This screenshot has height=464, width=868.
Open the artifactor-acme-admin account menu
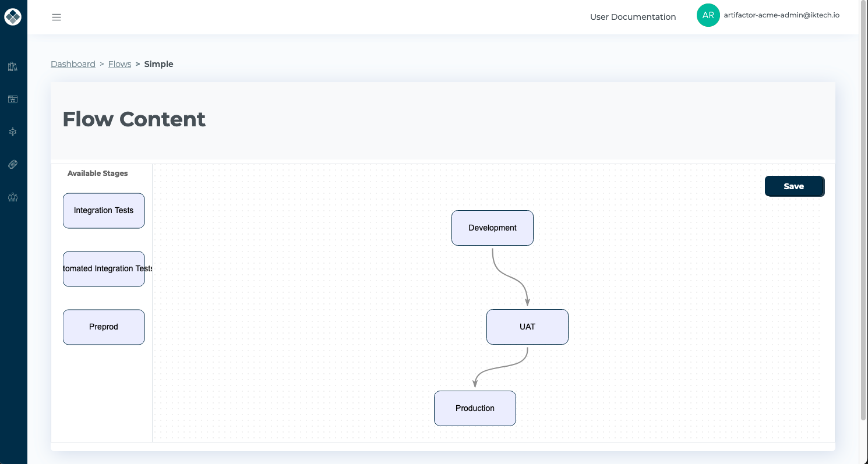(x=781, y=16)
